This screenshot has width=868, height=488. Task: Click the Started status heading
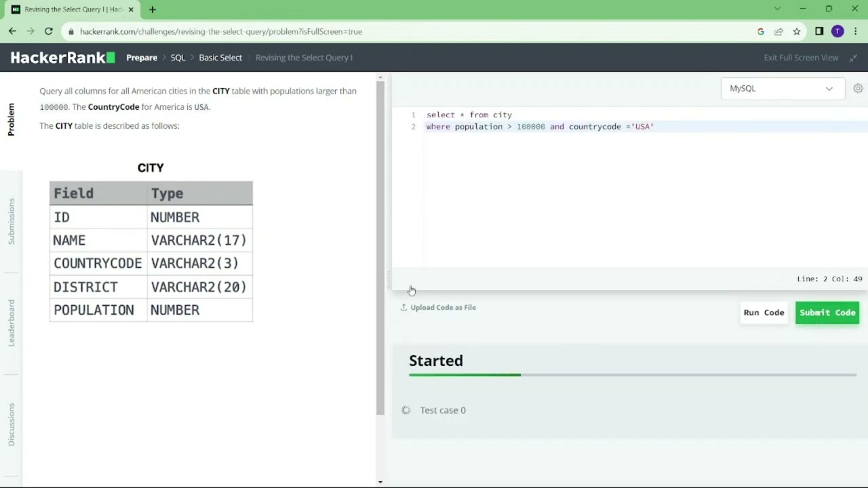pyautogui.click(x=436, y=361)
